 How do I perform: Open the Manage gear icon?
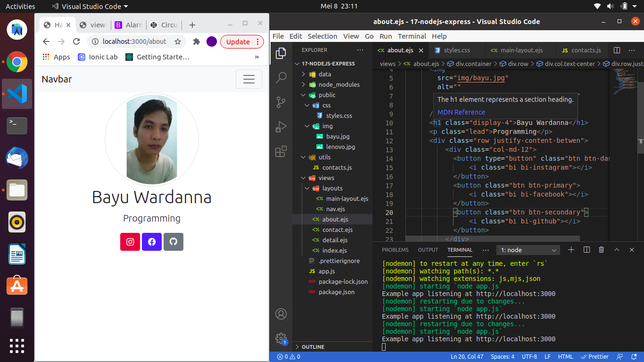pyautogui.click(x=281, y=338)
